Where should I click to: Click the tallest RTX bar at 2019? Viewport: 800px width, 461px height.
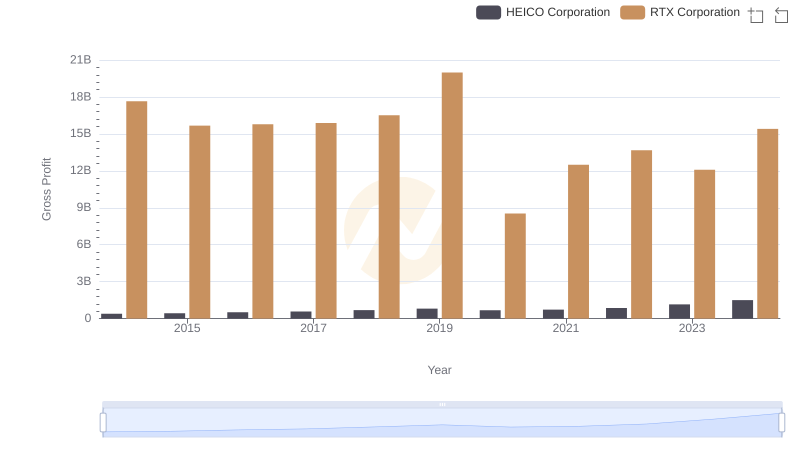click(x=452, y=195)
